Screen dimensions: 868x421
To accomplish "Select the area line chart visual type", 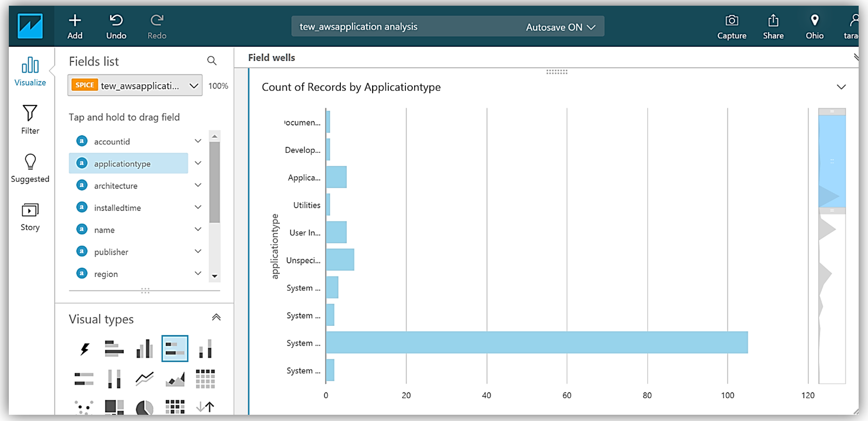I will [x=175, y=379].
